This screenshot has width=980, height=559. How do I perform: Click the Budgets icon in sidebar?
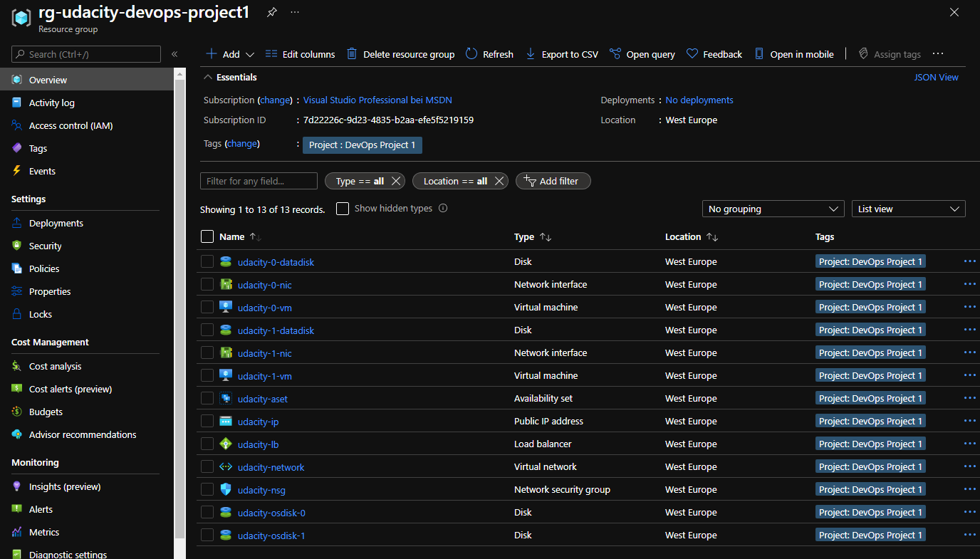pyautogui.click(x=17, y=412)
